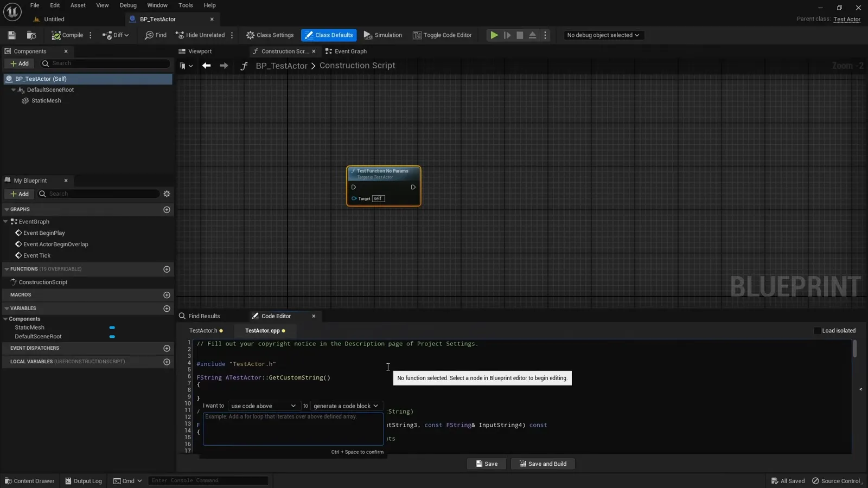Toggle Hide Unrelated nodes
The height and width of the screenshot is (488, 868).
[x=200, y=35]
